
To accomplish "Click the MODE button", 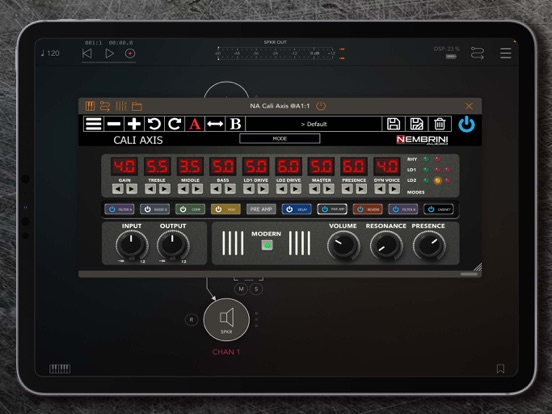I will [x=280, y=139].
